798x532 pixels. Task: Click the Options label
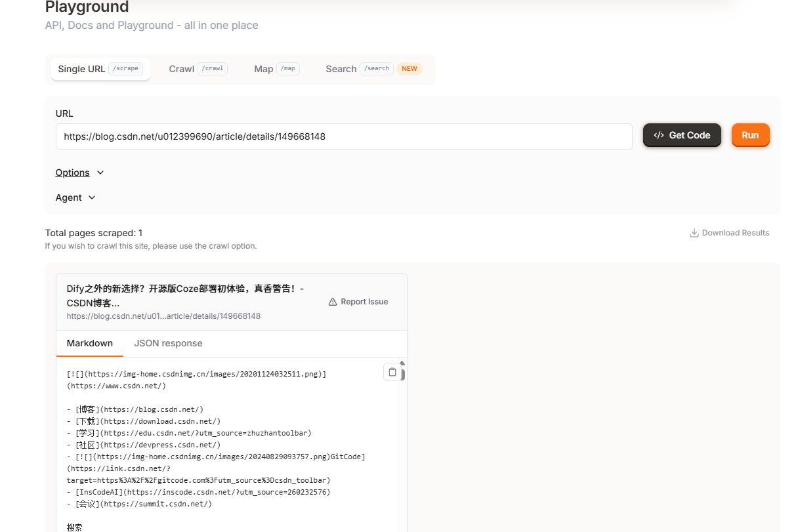(x=72, y=173)
